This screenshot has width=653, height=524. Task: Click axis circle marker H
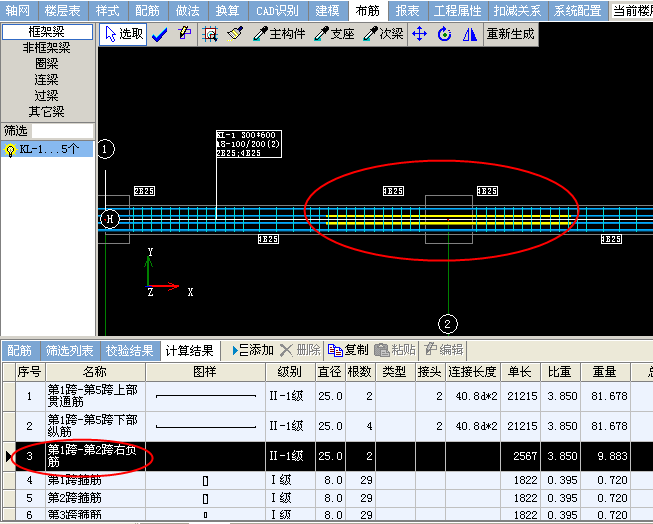point(110,219)
